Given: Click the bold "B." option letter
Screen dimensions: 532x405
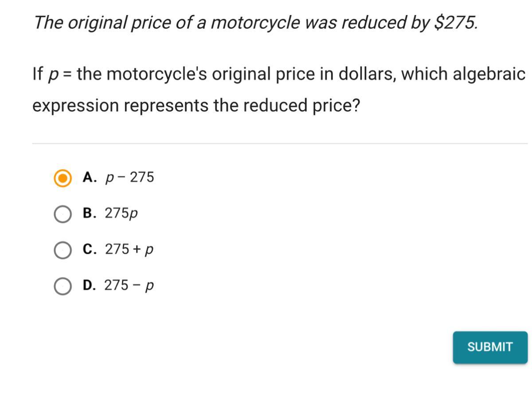Looking at the screenshot, I should [90, 213].
